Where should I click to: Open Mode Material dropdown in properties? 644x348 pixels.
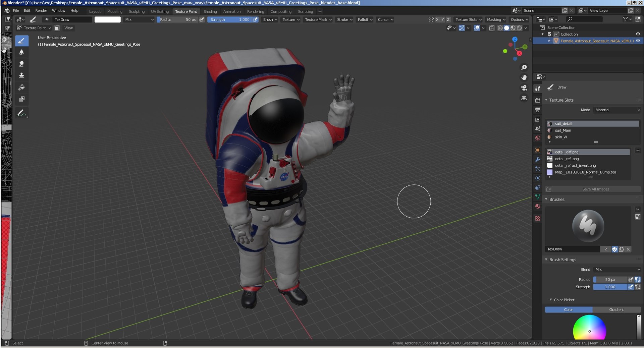coord(617,110)
